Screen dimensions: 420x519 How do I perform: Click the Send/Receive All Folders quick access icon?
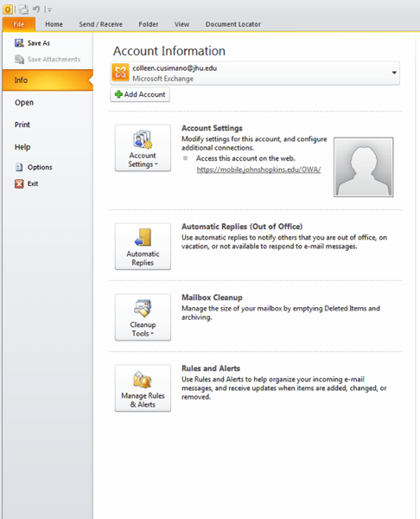23,10
